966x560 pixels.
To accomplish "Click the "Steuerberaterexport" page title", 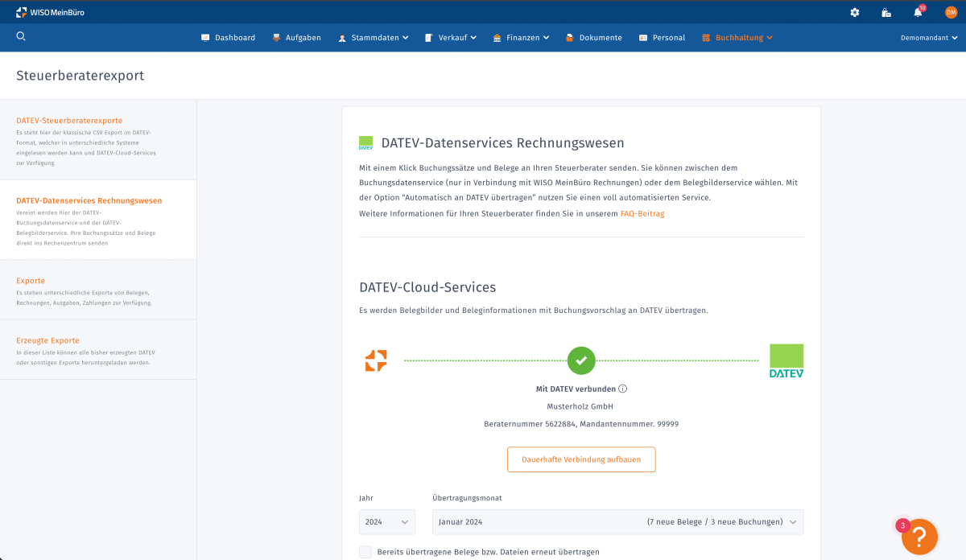I will coord(80,76).
